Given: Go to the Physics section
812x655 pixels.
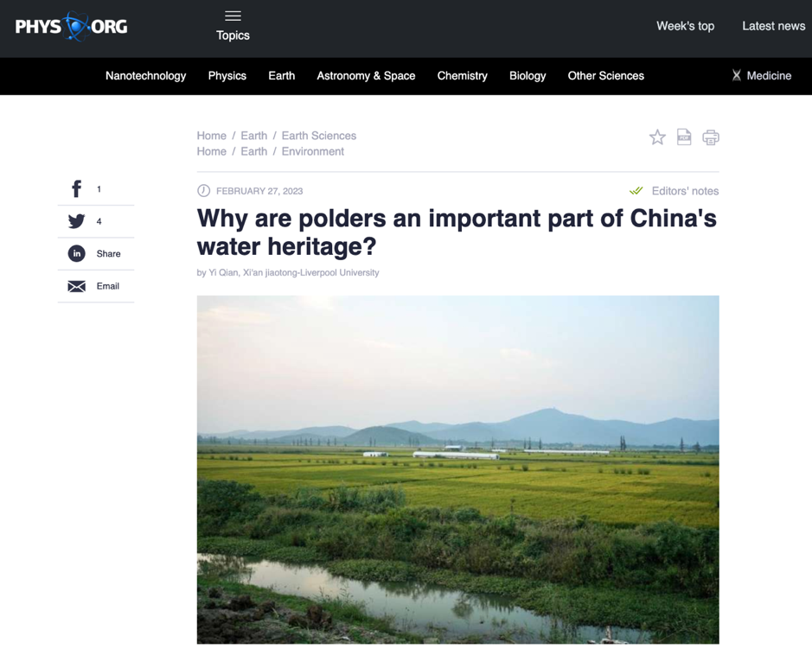Looking at the screenshot, I should pos(227,75).
